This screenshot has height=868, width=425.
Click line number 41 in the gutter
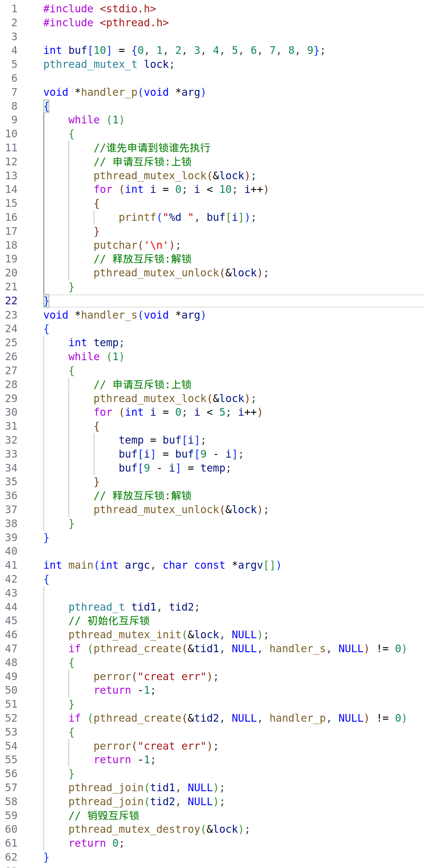click(11, 565)
